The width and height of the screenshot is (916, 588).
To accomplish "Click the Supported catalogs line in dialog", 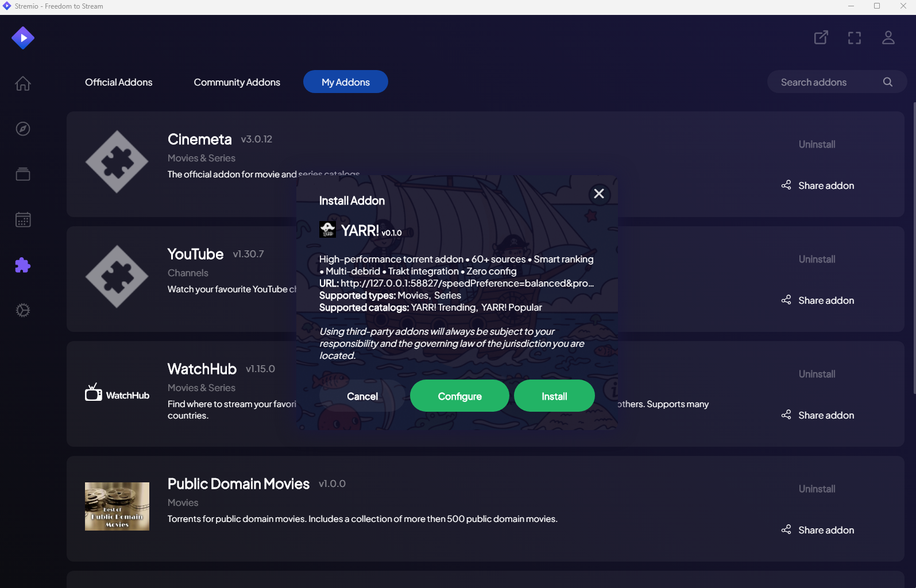I will 431,307.
